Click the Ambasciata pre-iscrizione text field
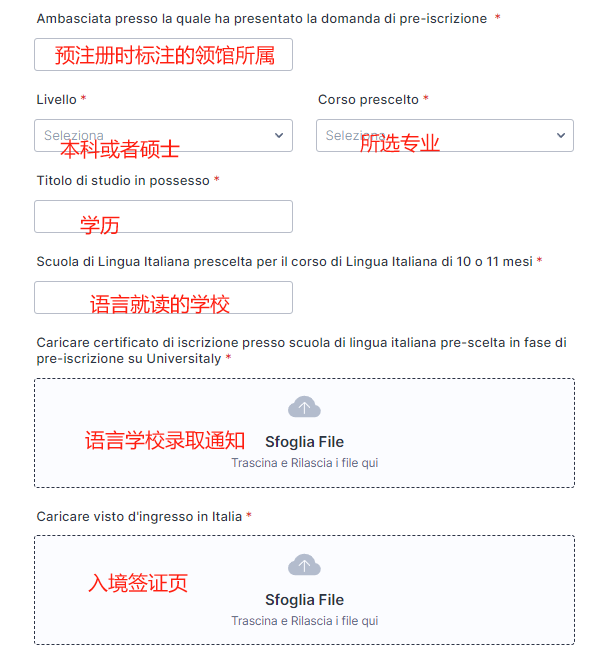The width and height of the screenshot is (611, 665). click(163, 55)
